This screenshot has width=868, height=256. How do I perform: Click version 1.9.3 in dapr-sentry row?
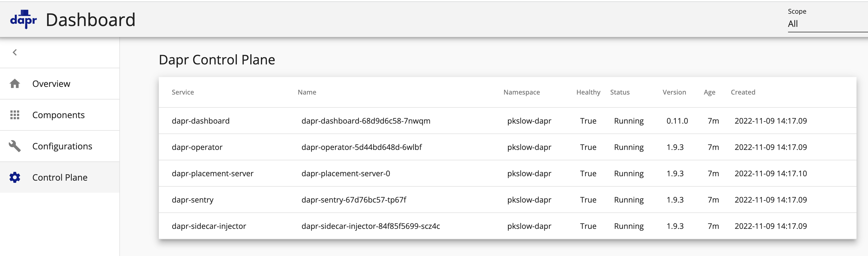(675, 200)
